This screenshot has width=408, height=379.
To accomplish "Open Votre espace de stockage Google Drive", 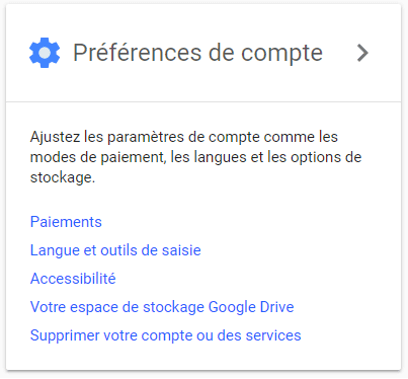I will (x=162, y=307).
